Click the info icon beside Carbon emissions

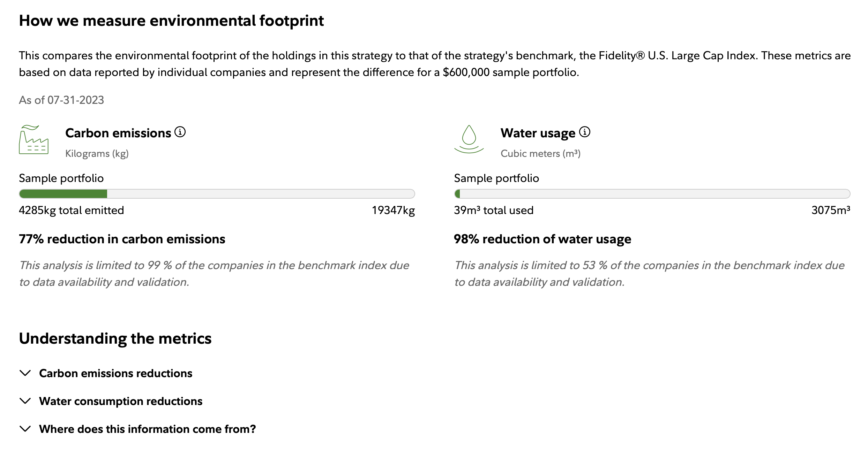pyautogui.click(x=180, y=132)
